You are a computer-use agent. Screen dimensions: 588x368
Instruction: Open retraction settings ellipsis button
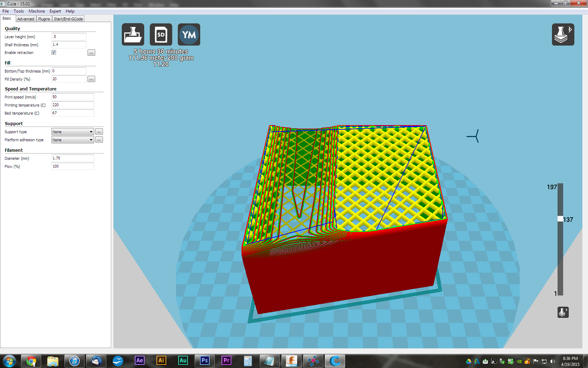click(x=91, y=53)
